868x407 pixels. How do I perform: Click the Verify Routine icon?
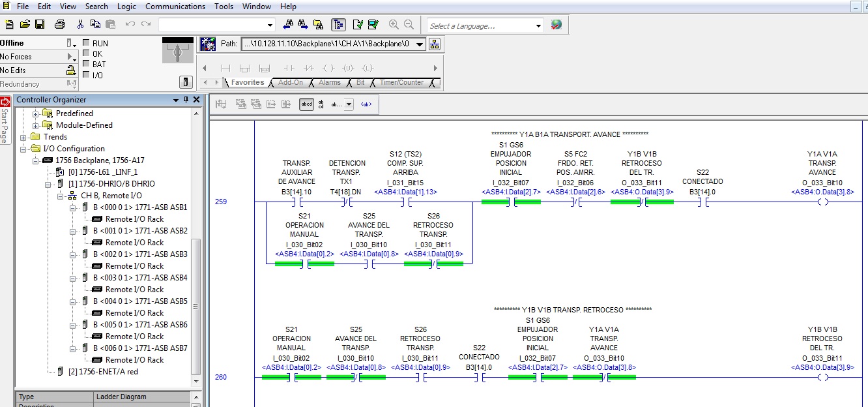tap(357, 25)
